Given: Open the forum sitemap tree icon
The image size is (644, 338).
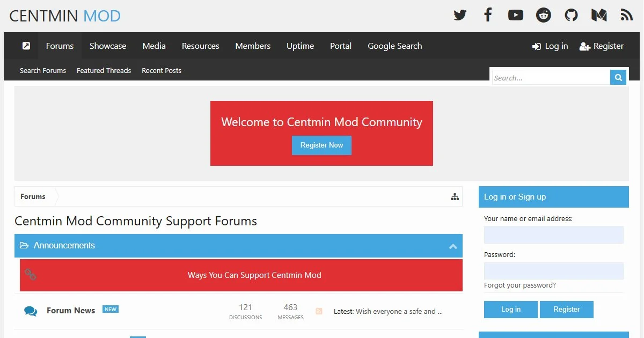Looking at the screenshot, I should [455, 197].
